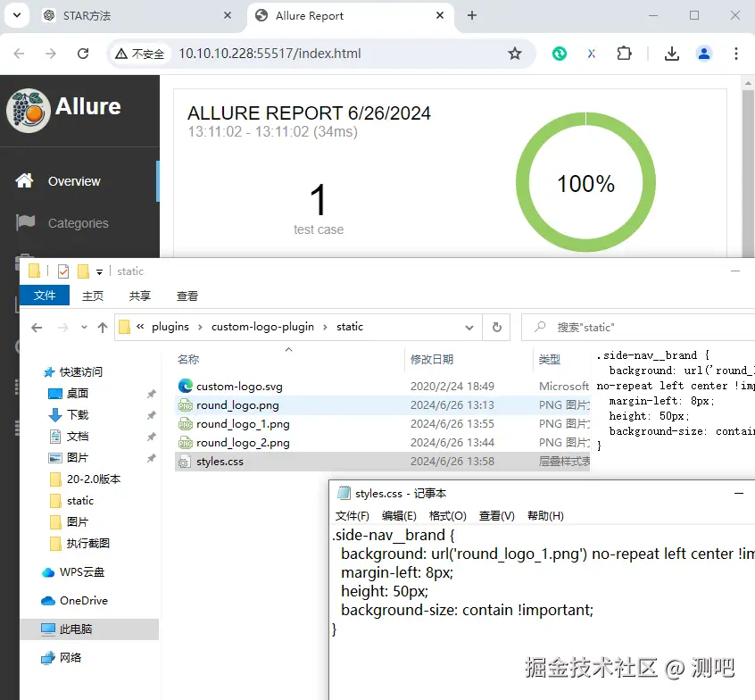This screenshot has height=700, width=755.
Task: Open a new browser tab
Action: [x=472, y=15]
